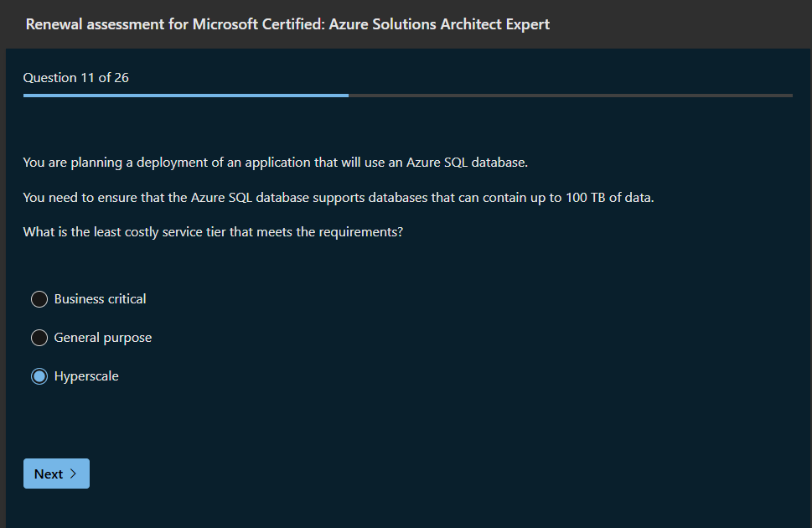The image size is (812, 528).
Task: Click the sentence mentioning 100 TB of data
Action: pos(338,198)
